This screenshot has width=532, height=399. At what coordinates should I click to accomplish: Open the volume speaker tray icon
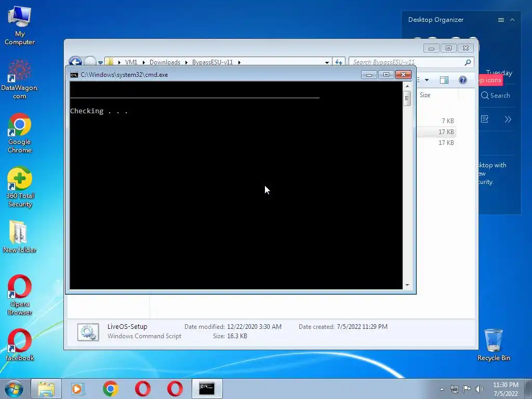tap(480, 389)
